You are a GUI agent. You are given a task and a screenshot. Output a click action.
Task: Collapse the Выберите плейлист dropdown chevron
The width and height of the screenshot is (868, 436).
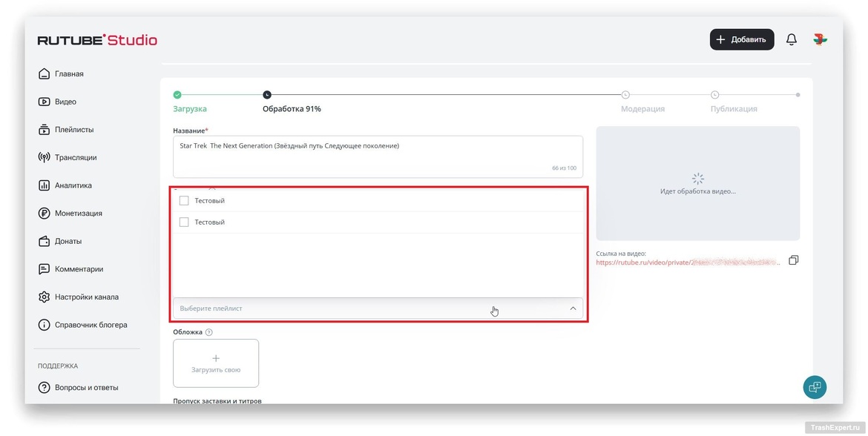[573, 308]
